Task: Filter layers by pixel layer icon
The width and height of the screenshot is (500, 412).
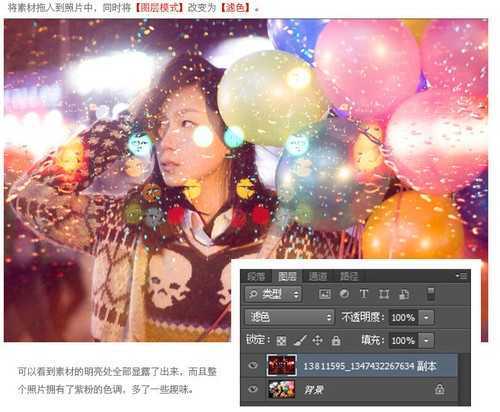Action: [325, 294]
